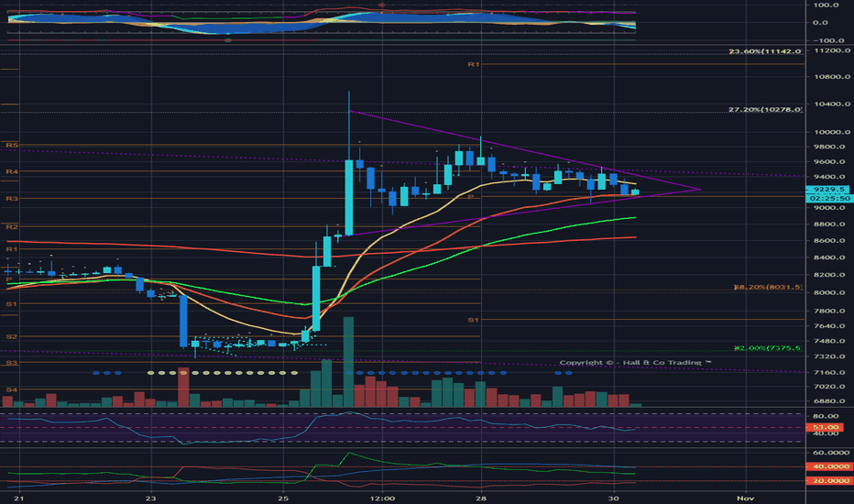Click the tallest red volume bar

[183, 388]
